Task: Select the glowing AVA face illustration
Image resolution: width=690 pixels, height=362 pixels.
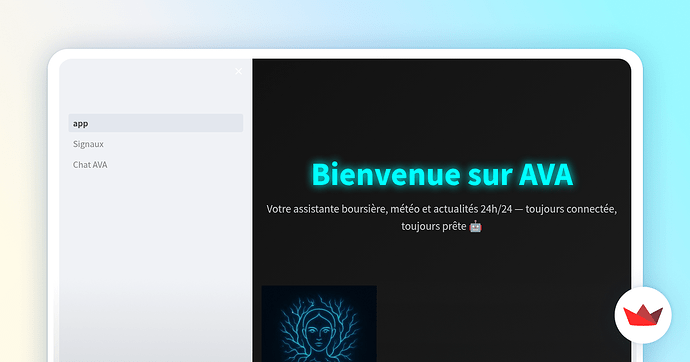Action: (319, 324)
